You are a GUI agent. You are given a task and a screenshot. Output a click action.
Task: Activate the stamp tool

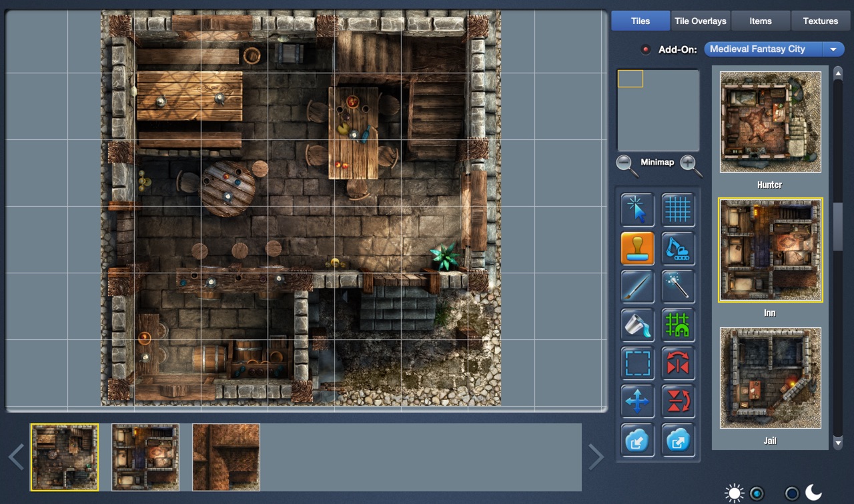point(637,248)
